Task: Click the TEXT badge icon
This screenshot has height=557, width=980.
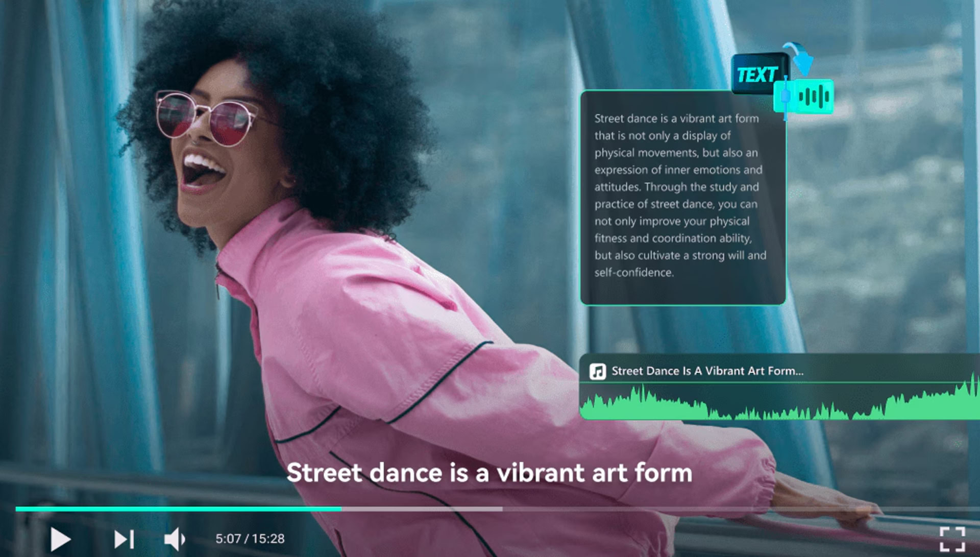Action: (x=757, y=75)
